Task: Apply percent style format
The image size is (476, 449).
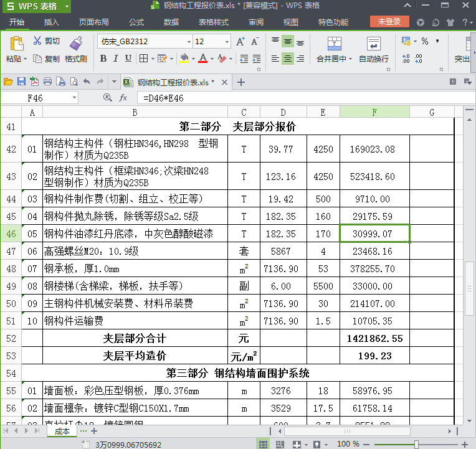Action: point(425,41)
